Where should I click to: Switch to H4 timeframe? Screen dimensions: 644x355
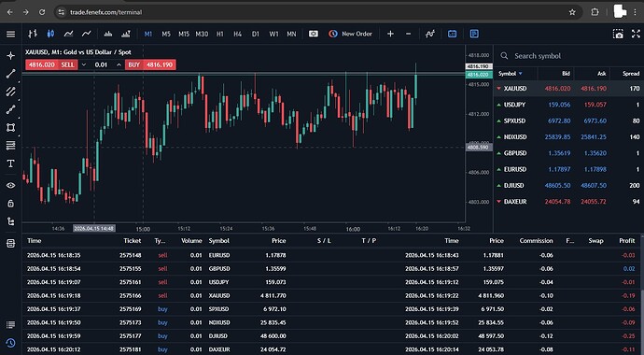point(237,35)
